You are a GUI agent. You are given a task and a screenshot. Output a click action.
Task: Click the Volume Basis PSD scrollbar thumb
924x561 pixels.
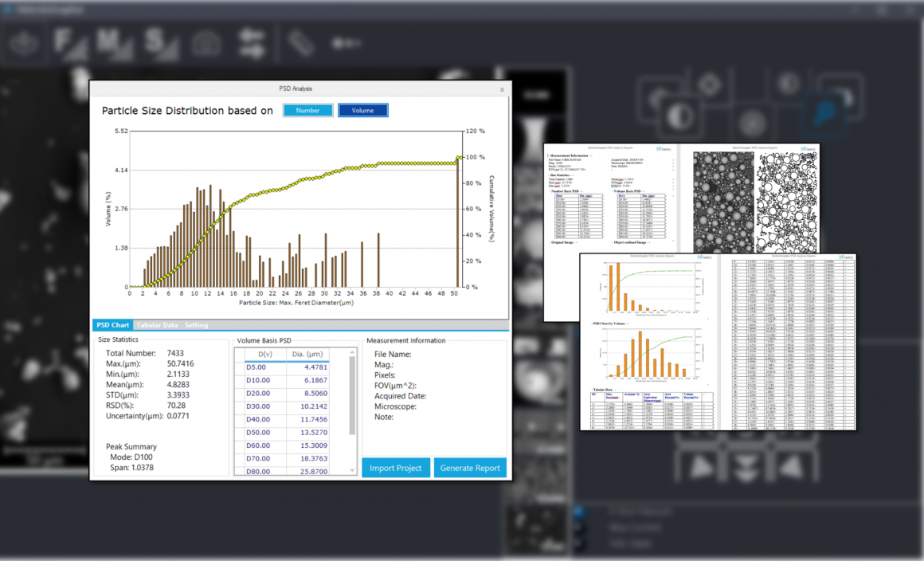coord(352,395)
